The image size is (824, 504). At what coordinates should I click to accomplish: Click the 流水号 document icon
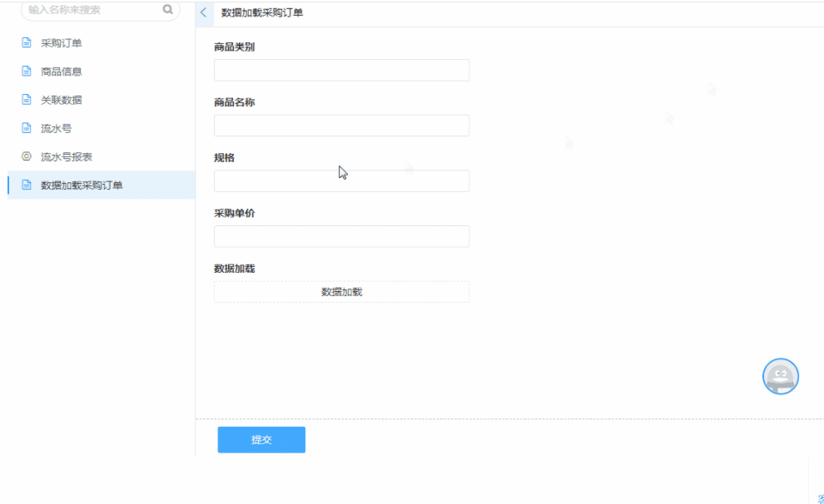click(x=27, y=129)
